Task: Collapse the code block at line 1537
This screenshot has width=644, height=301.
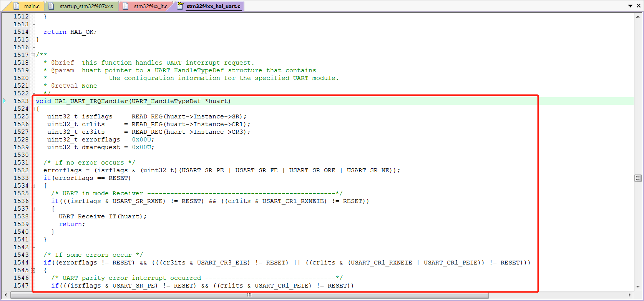Action: (x=33, y=209)
